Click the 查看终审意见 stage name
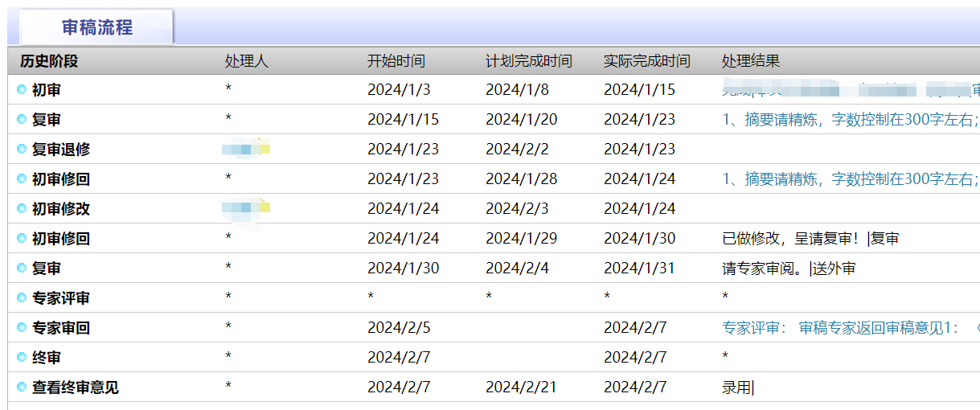Viewport: 980px width, 410px height. point(76,387)
